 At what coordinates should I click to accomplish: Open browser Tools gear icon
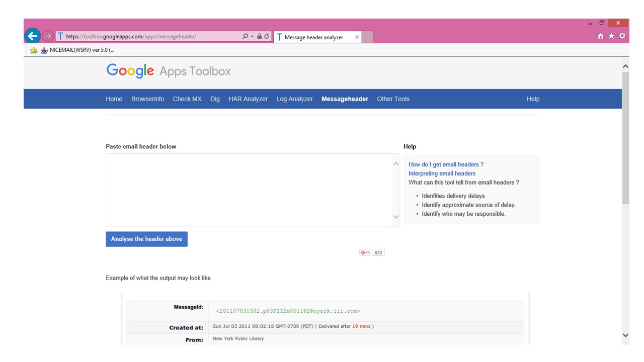[x=622, y=36]
